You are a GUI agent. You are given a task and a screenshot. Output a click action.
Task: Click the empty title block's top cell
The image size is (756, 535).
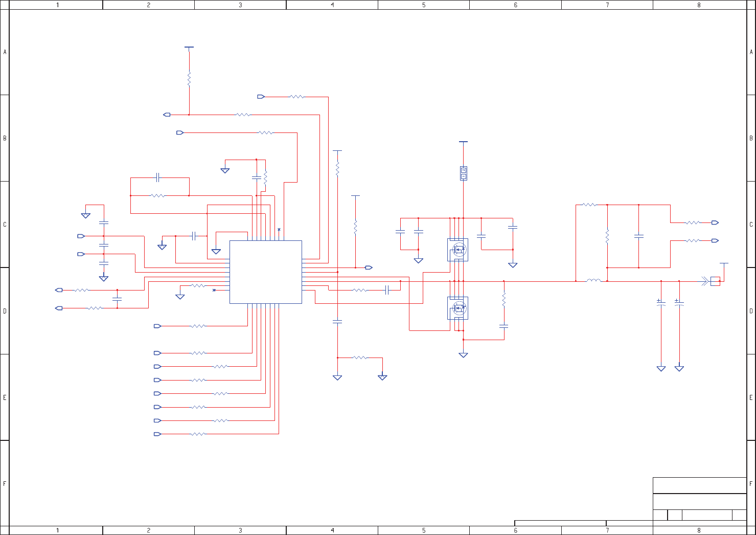[700, 485]
